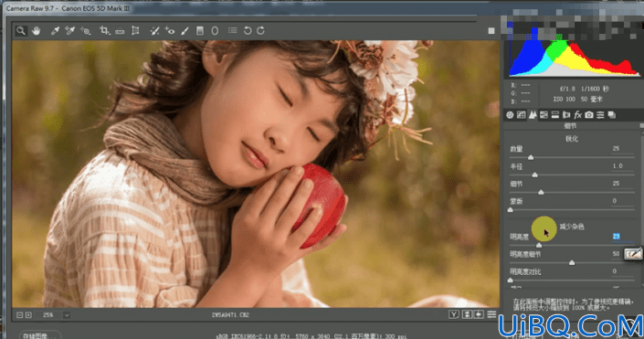Select the Spot Removal tool
644x339 pixels.
[x=154, y=31]
